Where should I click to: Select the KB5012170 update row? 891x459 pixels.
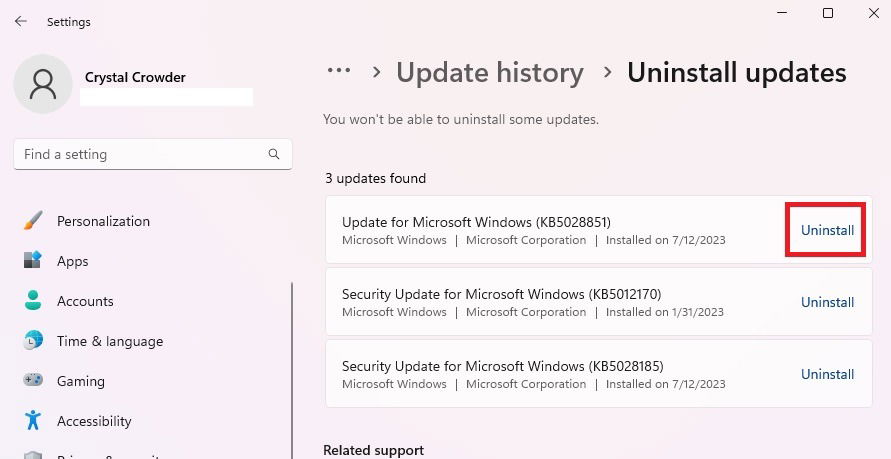599,302
